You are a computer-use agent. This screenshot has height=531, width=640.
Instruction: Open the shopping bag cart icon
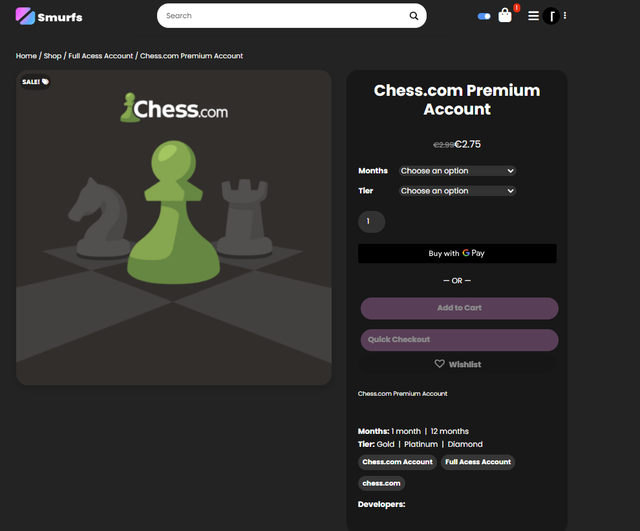click(x=505, y=16)
